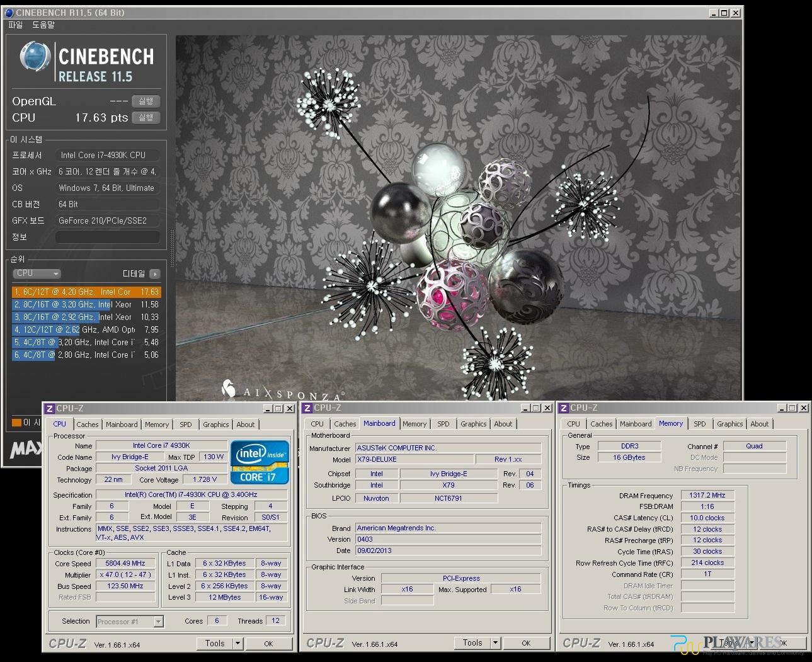The height and width of the screenshot is (662, 812).
Task: Switch to About tab in first CPU-Z window
Action: pos(246,425)
